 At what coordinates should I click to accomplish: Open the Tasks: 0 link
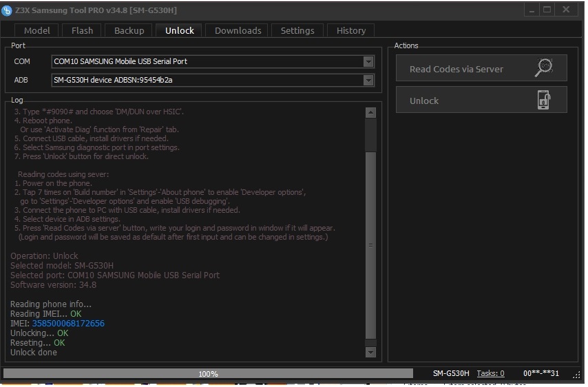point(490,373)
